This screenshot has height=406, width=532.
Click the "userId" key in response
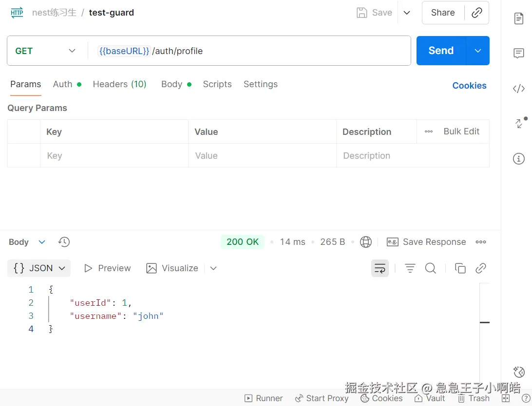(x=90, y=303)
